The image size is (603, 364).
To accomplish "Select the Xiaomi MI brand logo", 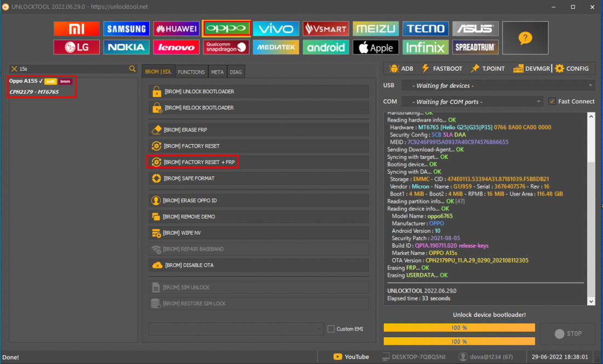I will coord(77,29).
